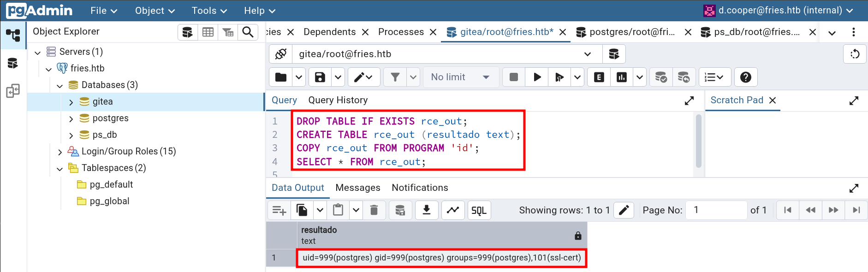Go to previous page of results
The image size is (868, 272).
pos(810,210)
